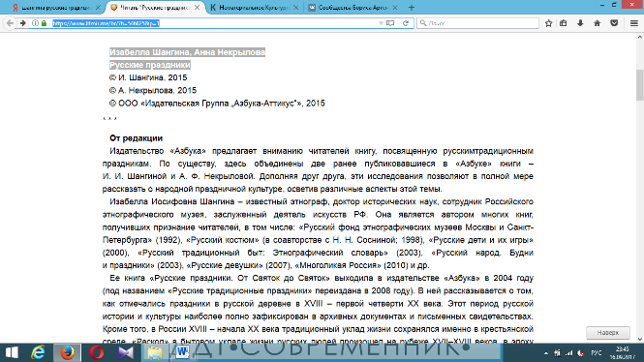Open the URL history dropdown arrow
Image resolution: width=644 pixels, height=362 pixels.
381,23
